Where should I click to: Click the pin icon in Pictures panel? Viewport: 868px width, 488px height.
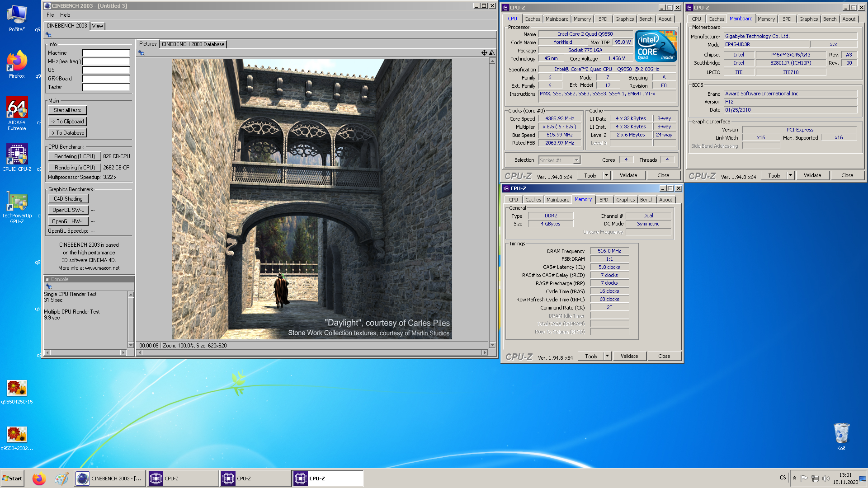141,53
